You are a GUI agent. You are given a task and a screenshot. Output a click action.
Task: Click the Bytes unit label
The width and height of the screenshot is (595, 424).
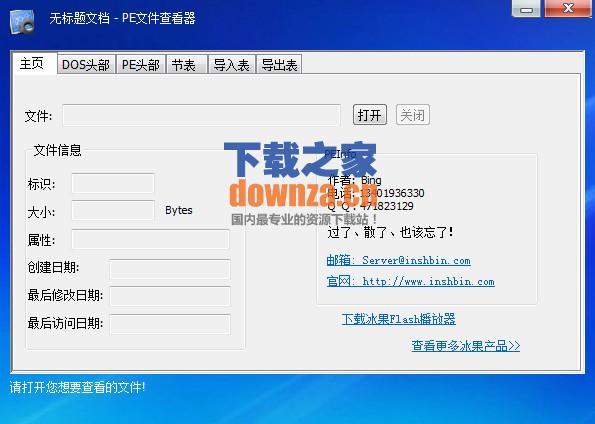tap(179, 210)
